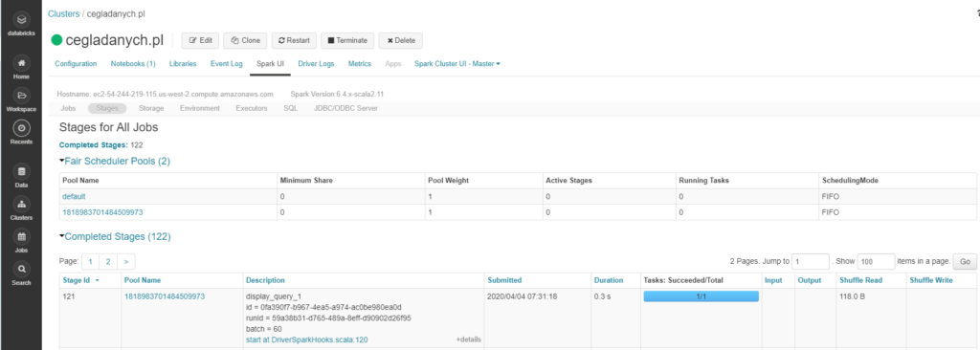Open stage 121 pool name link

click(165, 296)
